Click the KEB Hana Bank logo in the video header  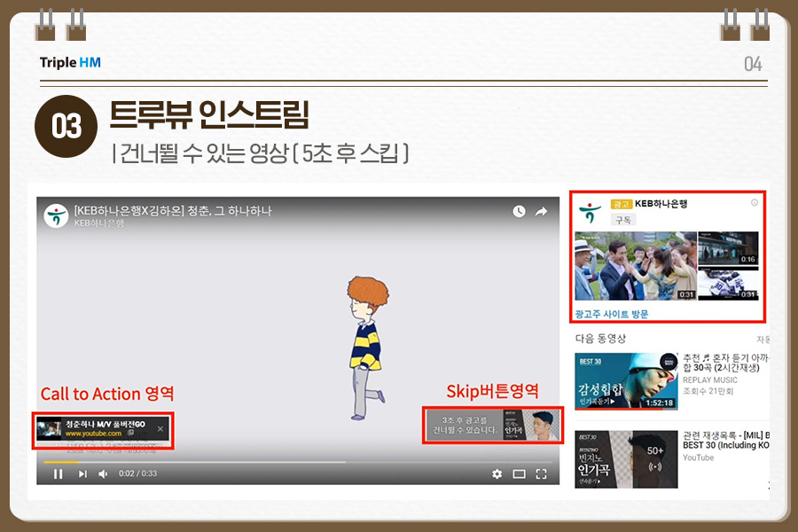[x=56, y=215]
